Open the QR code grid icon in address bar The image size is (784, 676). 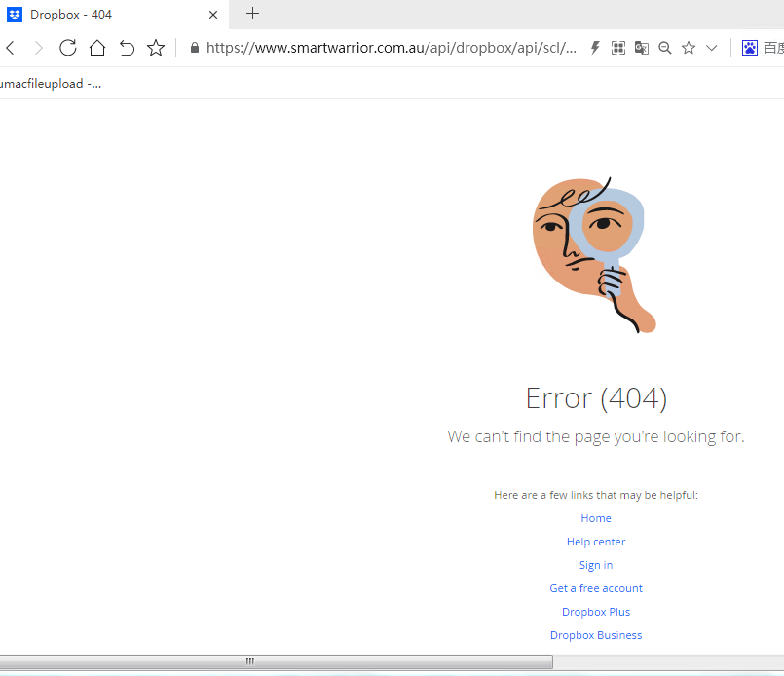[x=618, y=48]
